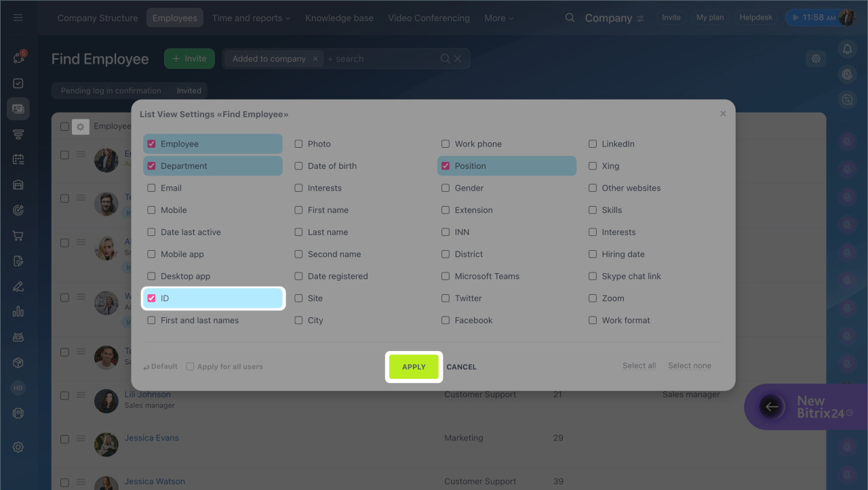Open the hamburger menu in top-left corner
The height and width of the screenshot is (490, 868).
click(18, 18)
